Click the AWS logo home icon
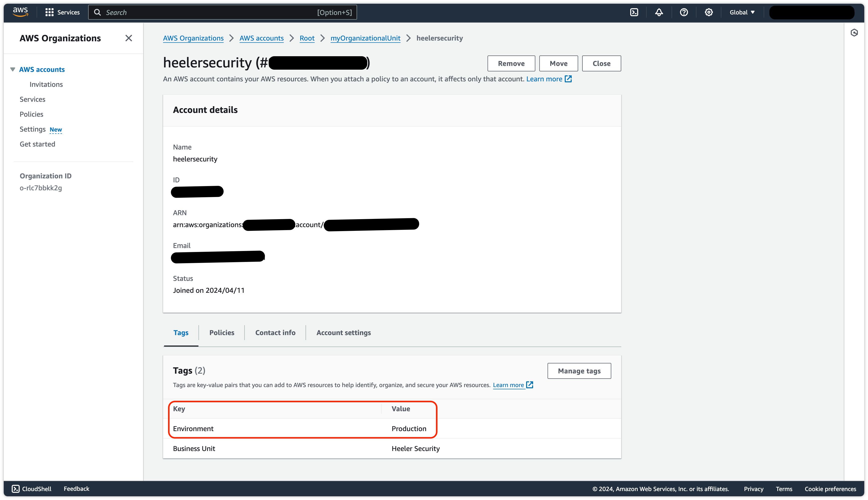This screenshot has width=868, height=500. [x=20, y=12]
